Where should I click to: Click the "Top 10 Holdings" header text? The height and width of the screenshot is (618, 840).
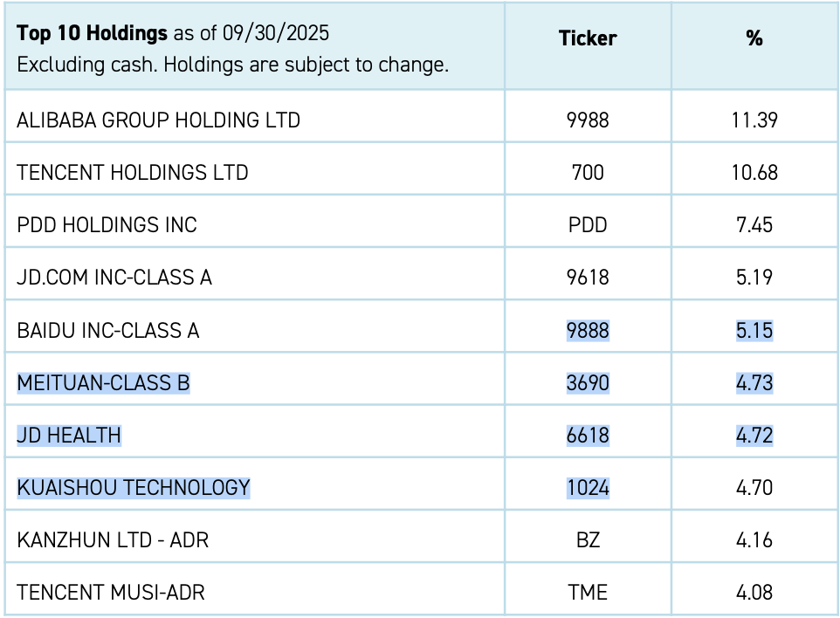point(92,34)
